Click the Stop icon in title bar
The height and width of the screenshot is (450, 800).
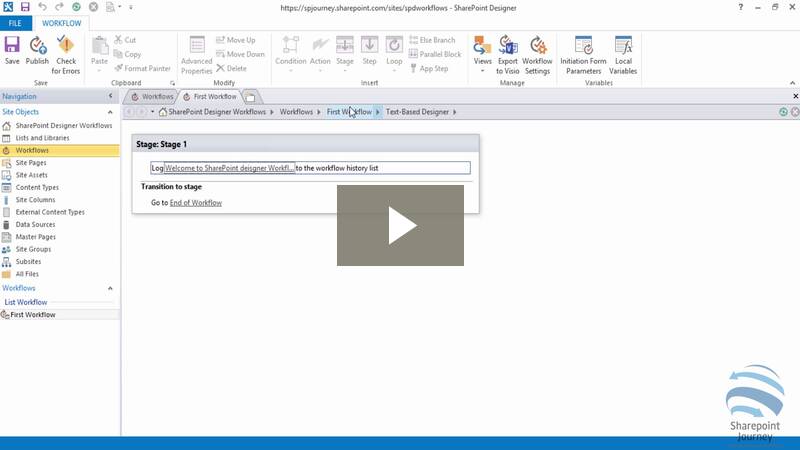pos(93,7)
